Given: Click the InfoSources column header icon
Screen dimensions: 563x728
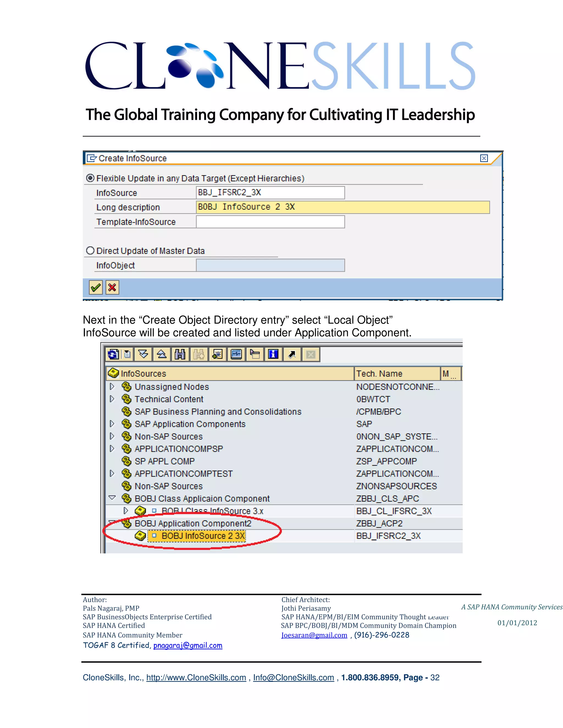Looking at the screenshot, I should click(x=114, y=373).
